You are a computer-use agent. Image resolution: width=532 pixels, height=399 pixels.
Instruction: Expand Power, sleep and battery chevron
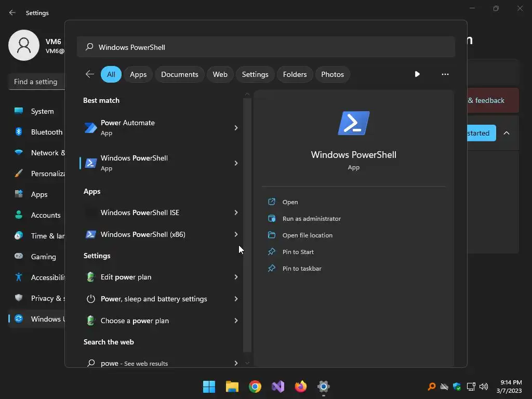236,299
